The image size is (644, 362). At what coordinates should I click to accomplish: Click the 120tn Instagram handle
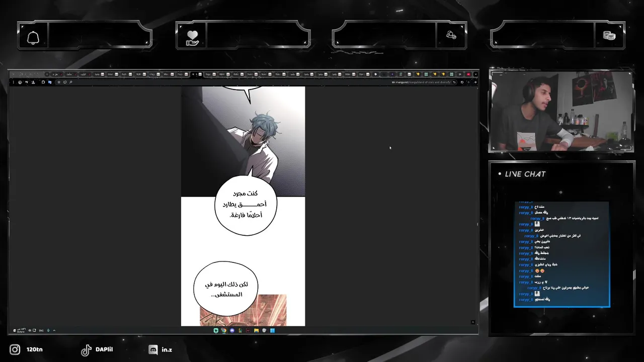click(35, 349)
